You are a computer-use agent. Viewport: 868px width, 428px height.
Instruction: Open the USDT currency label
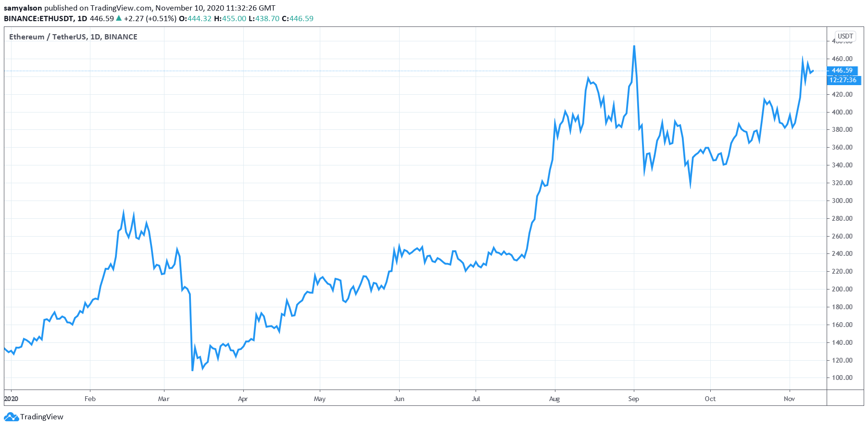(x=845, y=36)
